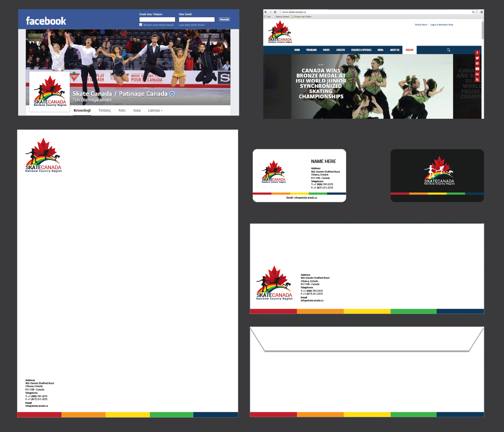This screenshot has width=504, height=432.
Task: Click the Masuk login button
Action: coord(224,19)
